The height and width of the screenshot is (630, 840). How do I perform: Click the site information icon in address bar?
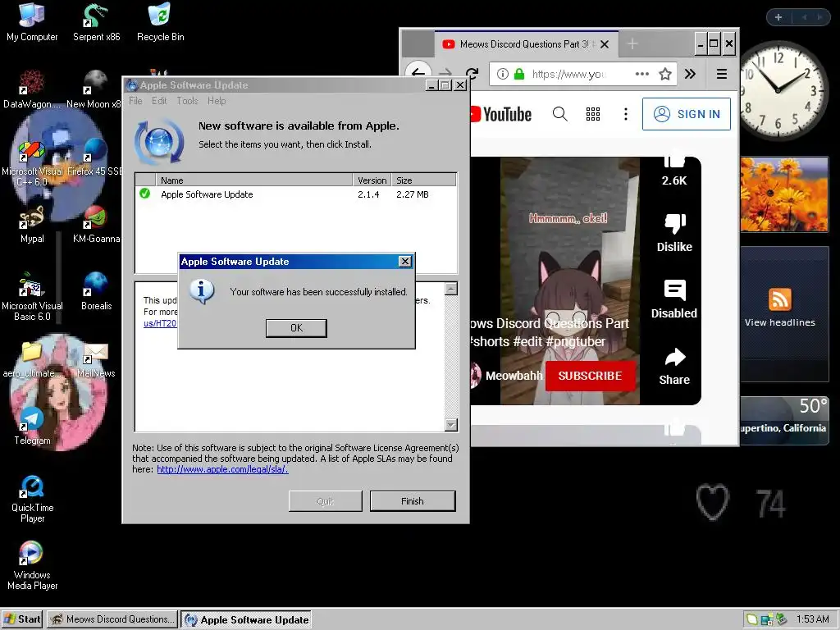click(503, 74)
